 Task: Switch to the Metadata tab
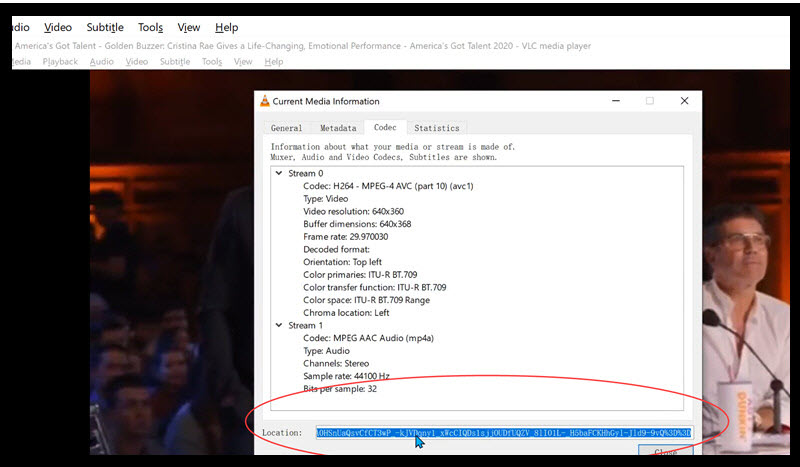(338, 128)
